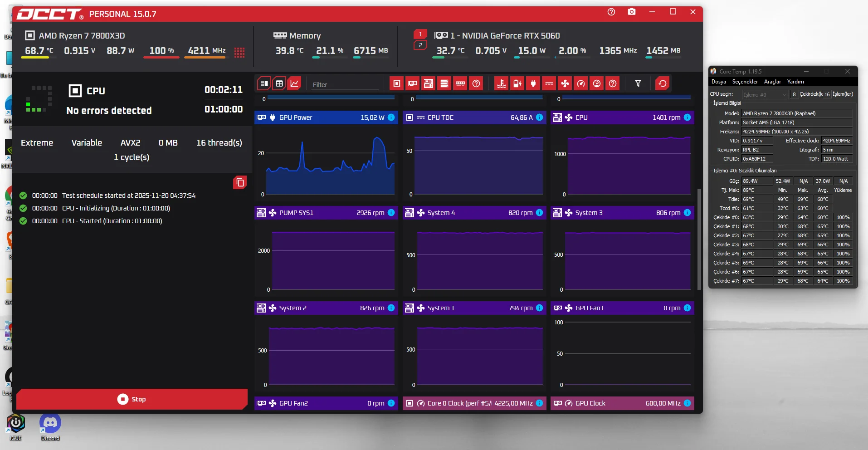Open info for System 3 fan sensor
The image size is (868, 450).
[688, 213]
